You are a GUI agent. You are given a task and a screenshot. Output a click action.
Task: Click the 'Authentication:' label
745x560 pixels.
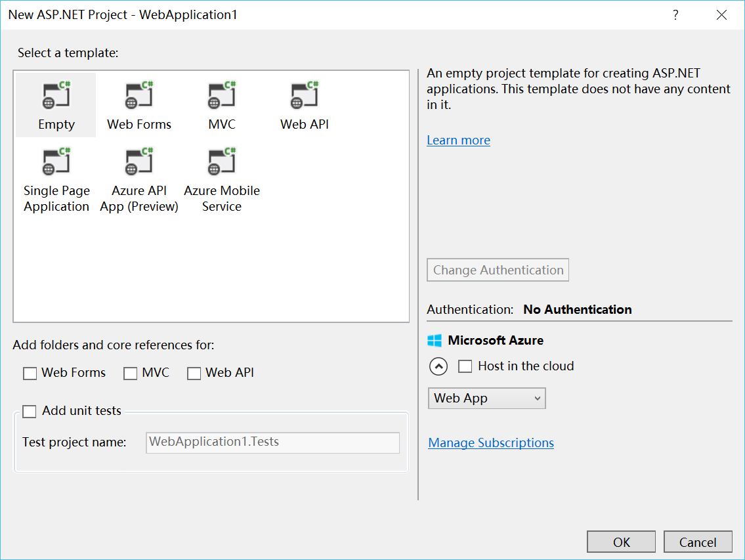click(x=470, y=309)
